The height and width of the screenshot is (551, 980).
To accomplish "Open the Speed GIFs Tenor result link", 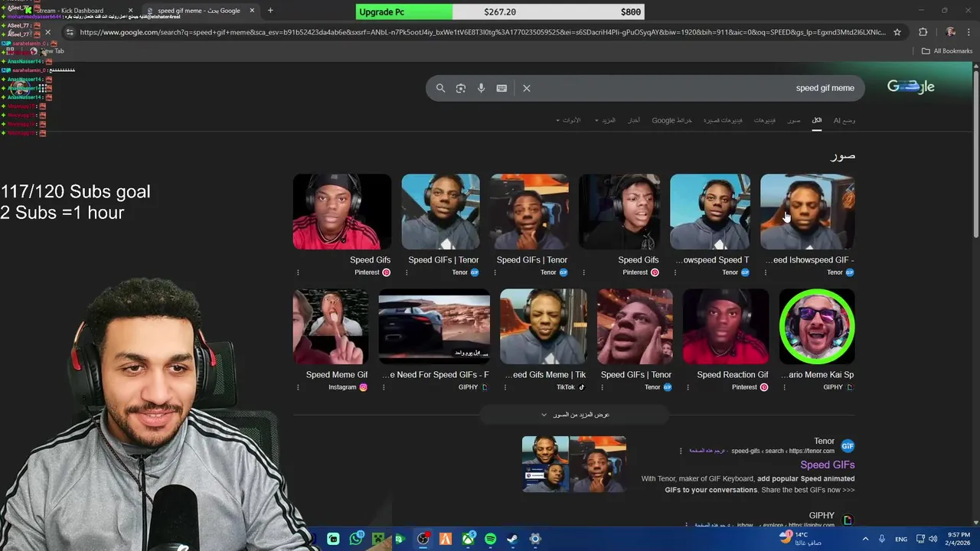I will [x=827, y=465].
